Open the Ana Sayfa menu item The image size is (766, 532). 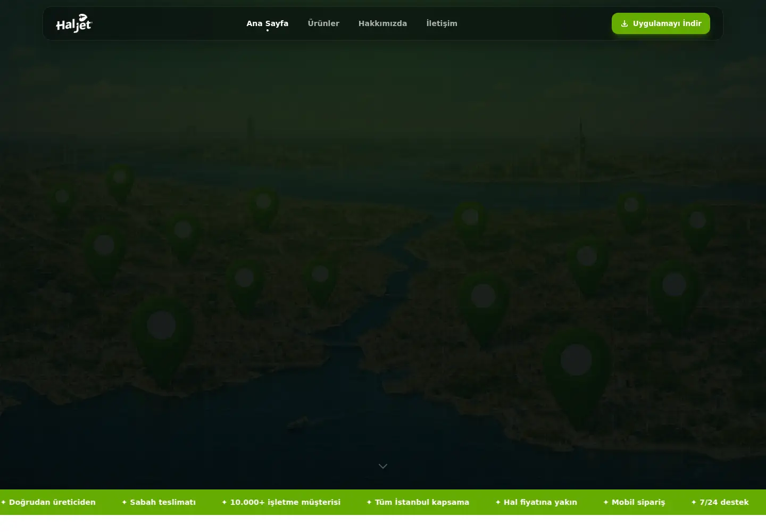pos(267,23)
